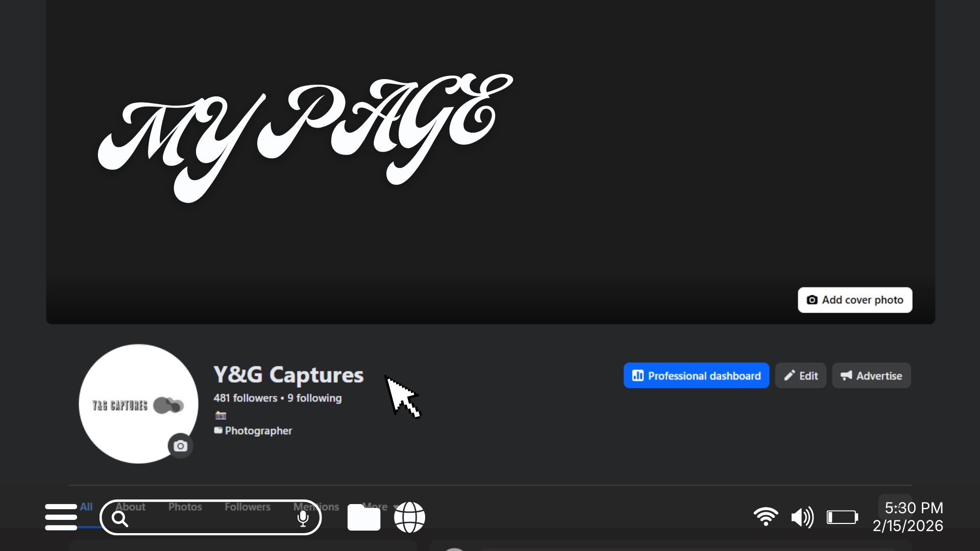Open the hamburger menu in taskbar
The image size is (980, 551).
pyautogui.click(x=61, y=517)
